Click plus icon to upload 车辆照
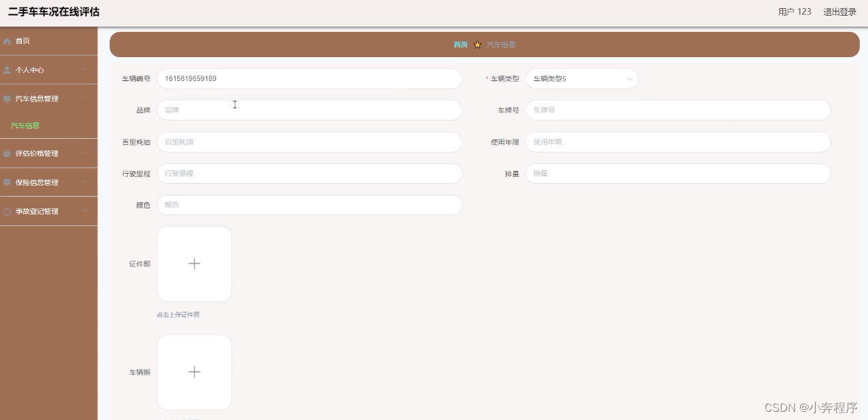 click(194, 372)
